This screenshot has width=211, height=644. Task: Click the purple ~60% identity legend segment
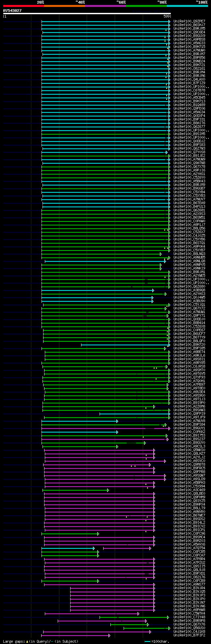[x=105, y=6]
